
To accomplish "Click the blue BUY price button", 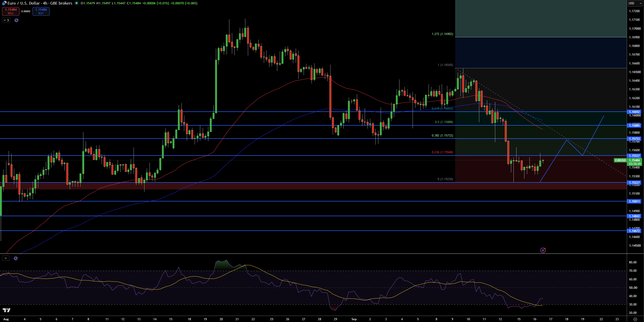I will 41,11.
